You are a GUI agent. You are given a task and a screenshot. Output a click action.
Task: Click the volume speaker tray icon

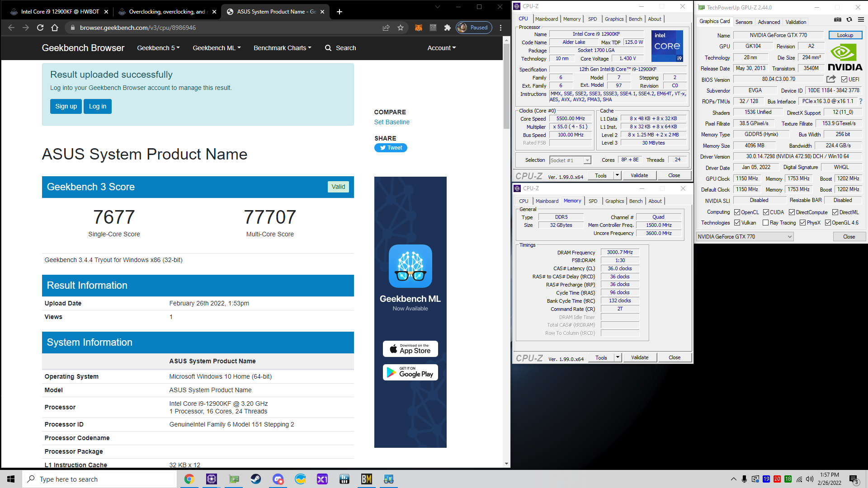pyautogui.click(x=810, y=479)
